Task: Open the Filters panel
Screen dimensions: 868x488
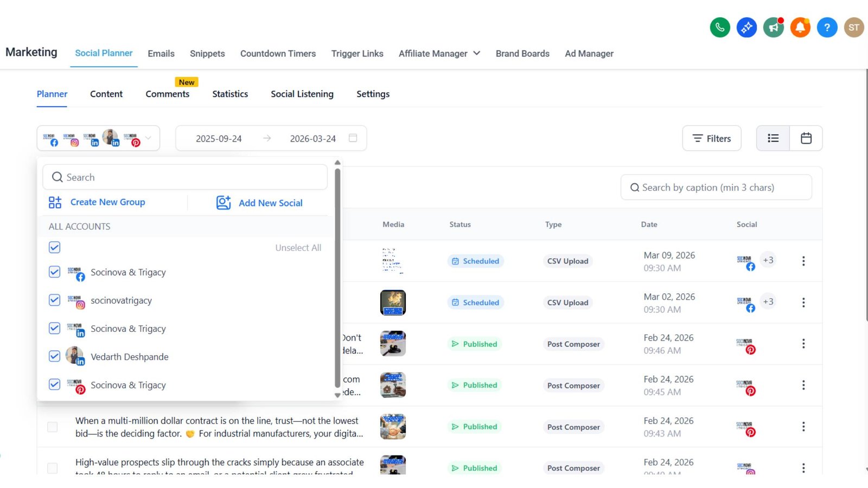Action: (711, 138)
